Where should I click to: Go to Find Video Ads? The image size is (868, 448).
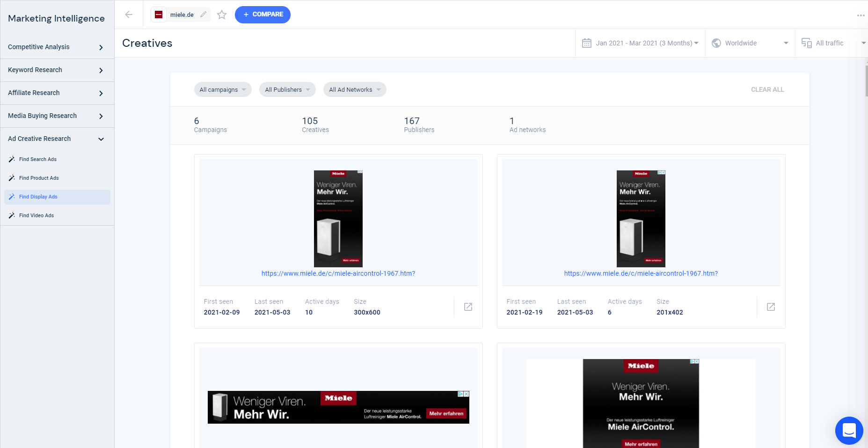57,215
